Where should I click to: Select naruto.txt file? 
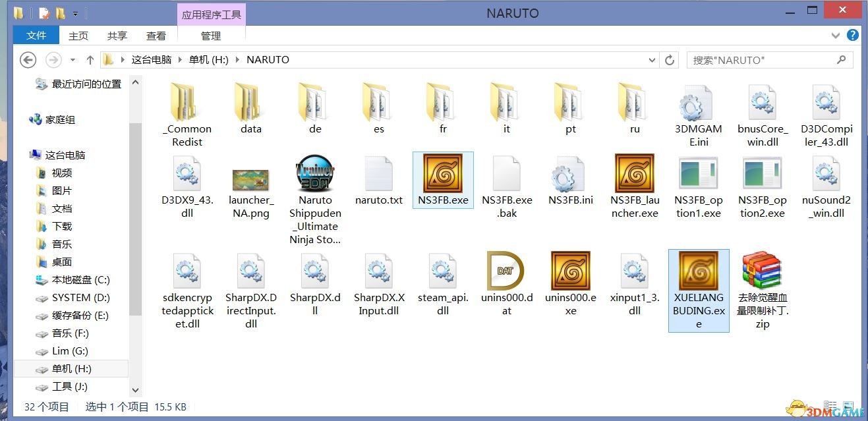point(379,180)
